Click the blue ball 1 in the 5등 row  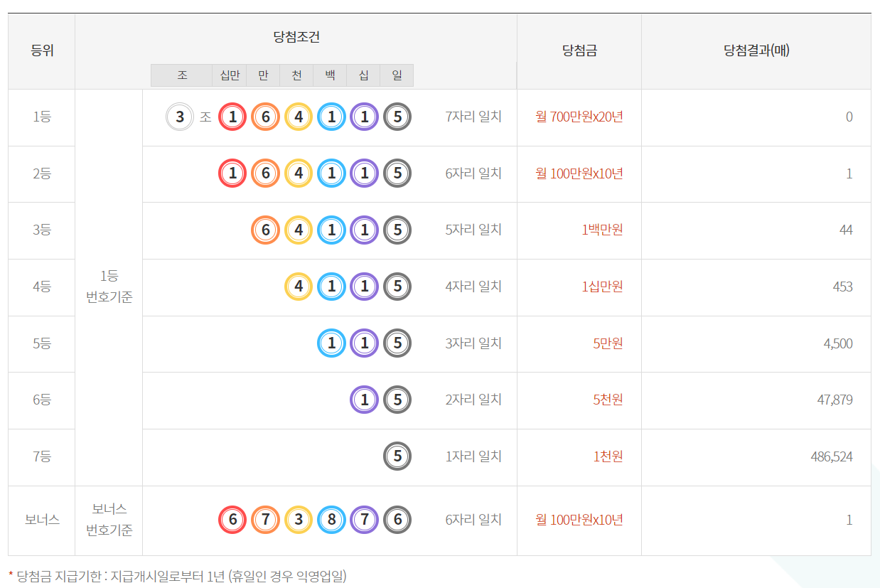point(331,343)
